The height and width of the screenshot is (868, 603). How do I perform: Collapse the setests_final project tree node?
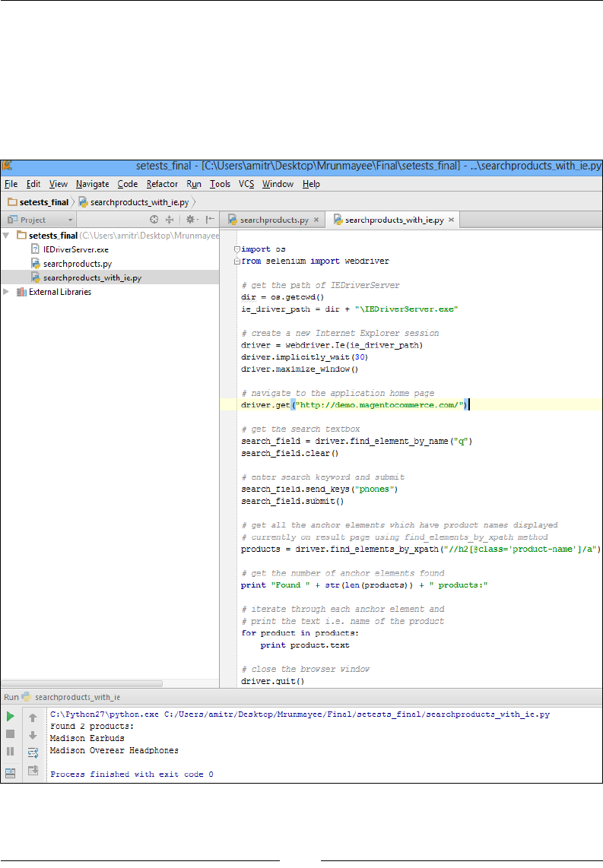coord(7,236)
